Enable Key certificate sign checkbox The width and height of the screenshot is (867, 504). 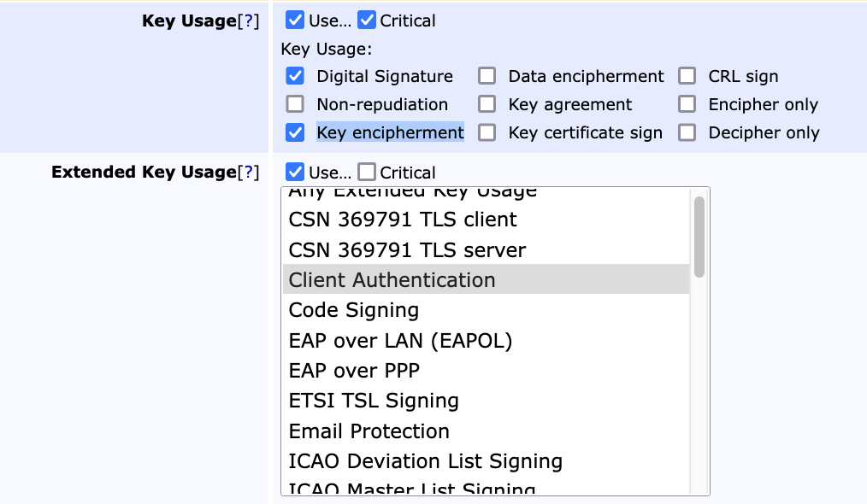pos(487,132)
